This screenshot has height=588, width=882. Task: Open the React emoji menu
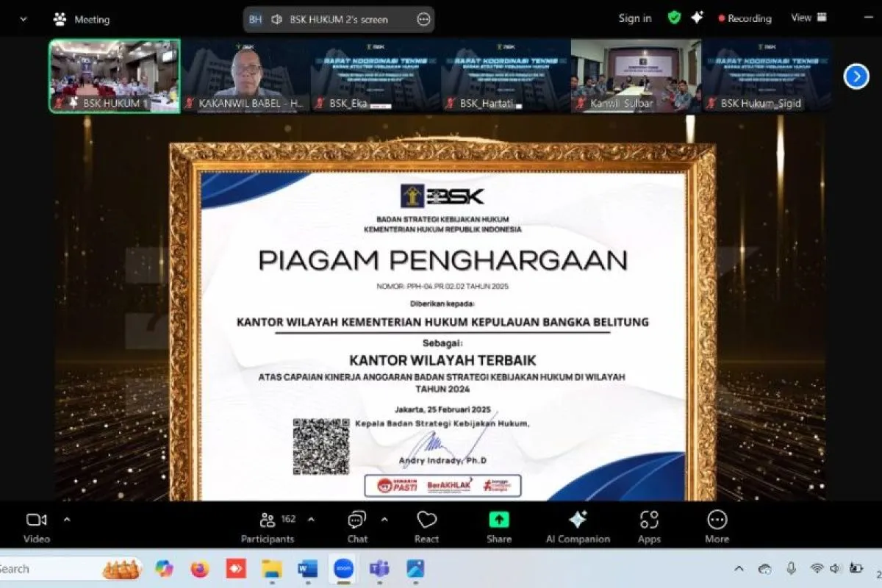[426, 526]
